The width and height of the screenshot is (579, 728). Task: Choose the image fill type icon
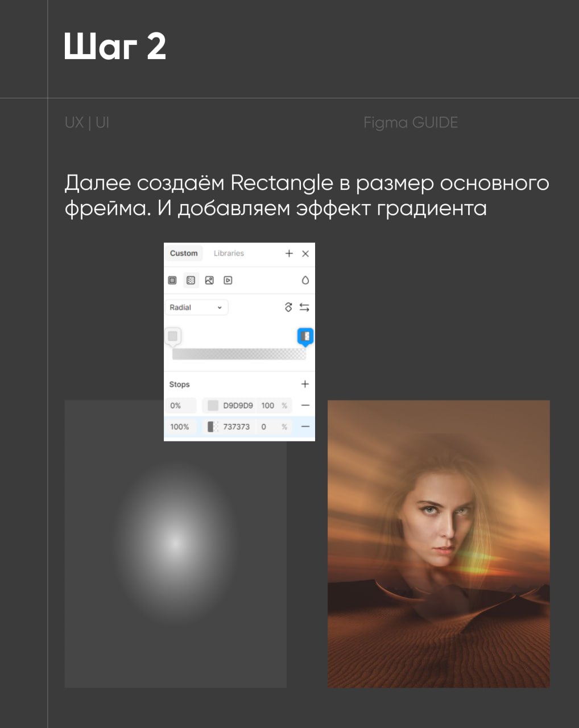point(209,280)
